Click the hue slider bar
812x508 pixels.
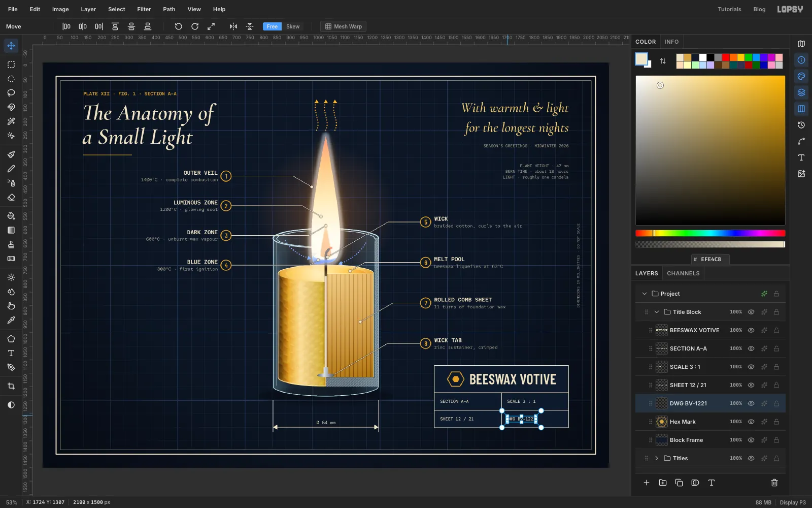click(x=710, y=233)
